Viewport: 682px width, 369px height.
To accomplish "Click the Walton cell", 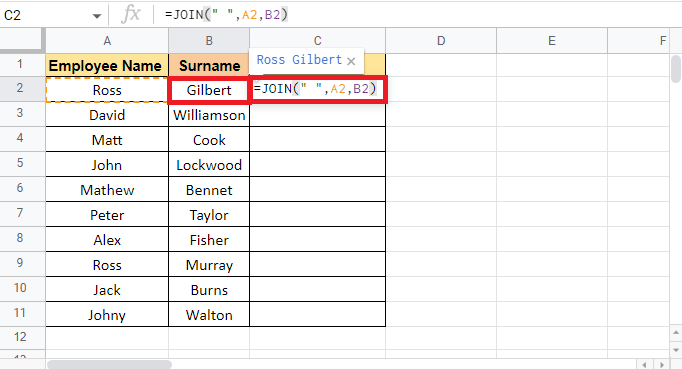I will 209,315.
